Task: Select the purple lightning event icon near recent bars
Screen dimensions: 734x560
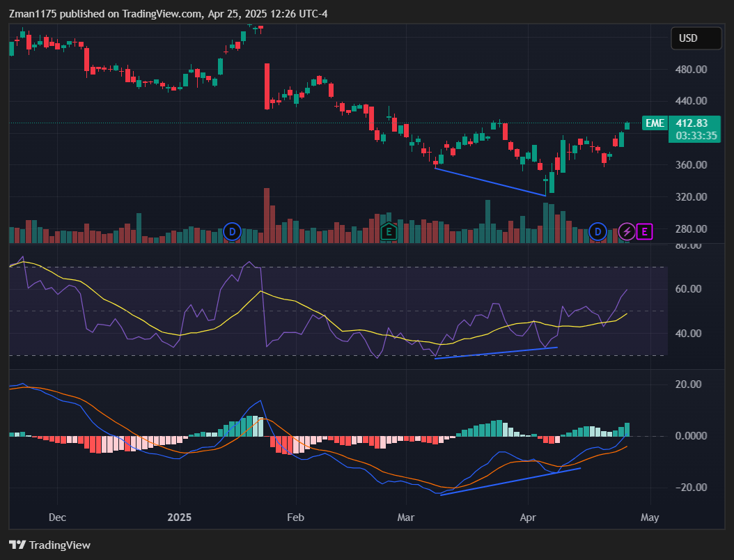Action: point(626,232)
